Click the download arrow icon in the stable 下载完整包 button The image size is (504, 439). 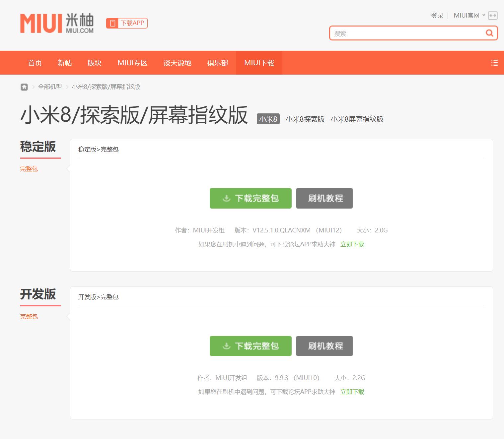point(226,198)
